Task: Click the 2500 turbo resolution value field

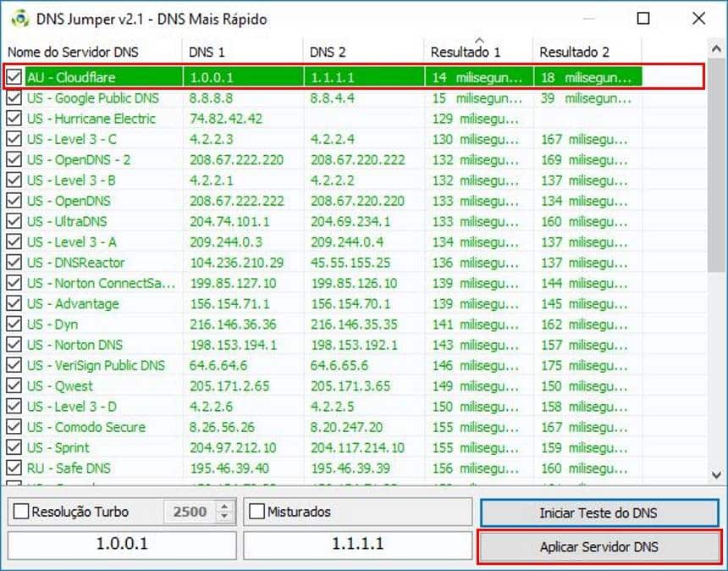Action: click(190, 512)
